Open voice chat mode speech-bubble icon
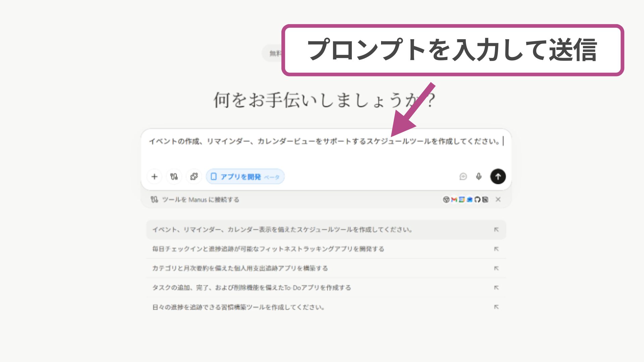Viewport: 644px width, 362px height. pos(463,176)
